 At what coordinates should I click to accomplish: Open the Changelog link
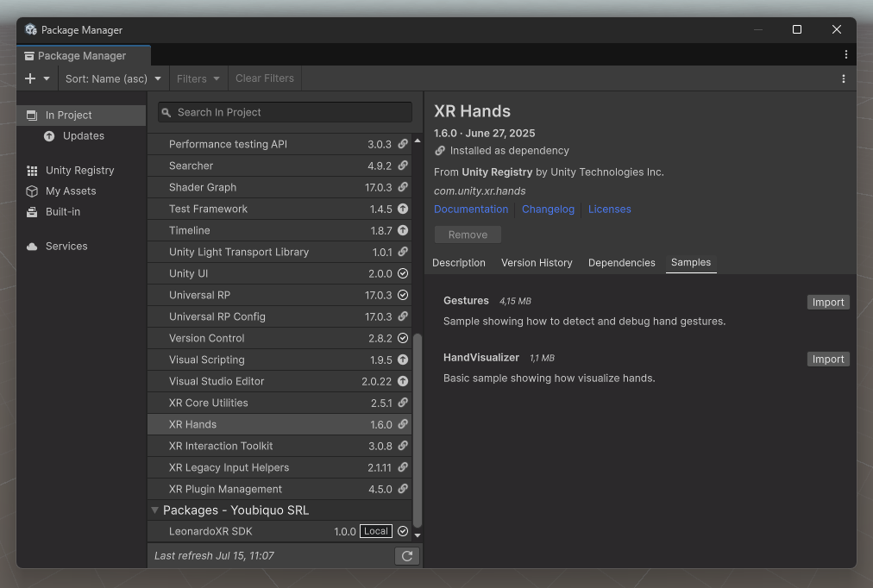tap(548, 210)
